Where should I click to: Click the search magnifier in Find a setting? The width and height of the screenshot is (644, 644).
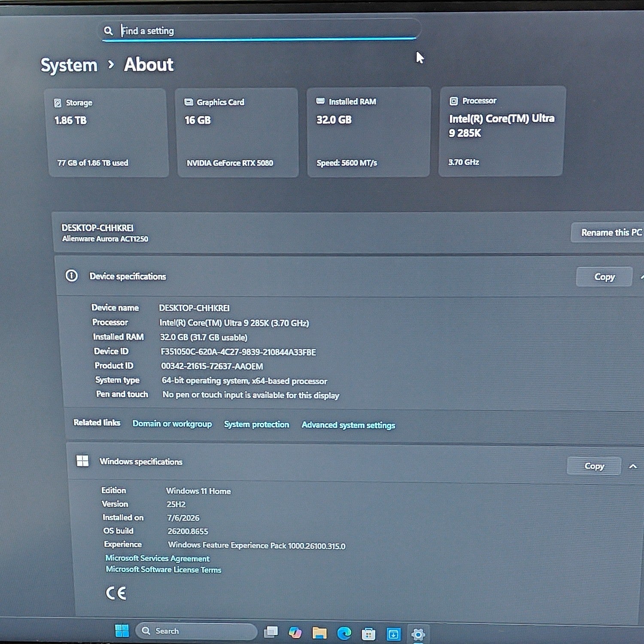pyautogui.click(x=108, y=31)
